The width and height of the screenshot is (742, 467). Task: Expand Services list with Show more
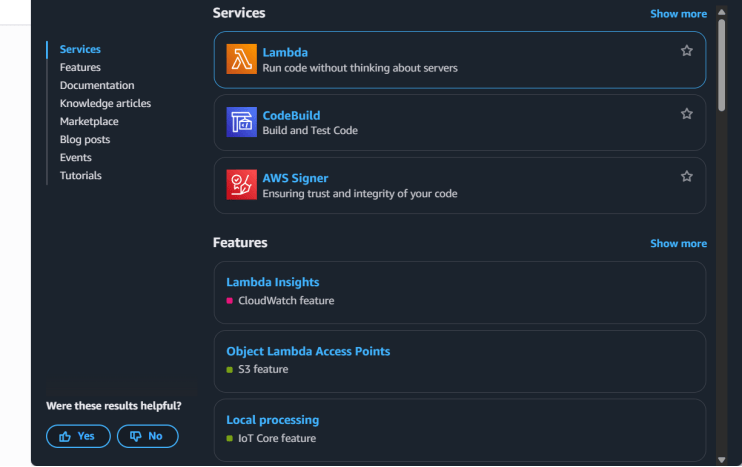click(x=678, y=14)
